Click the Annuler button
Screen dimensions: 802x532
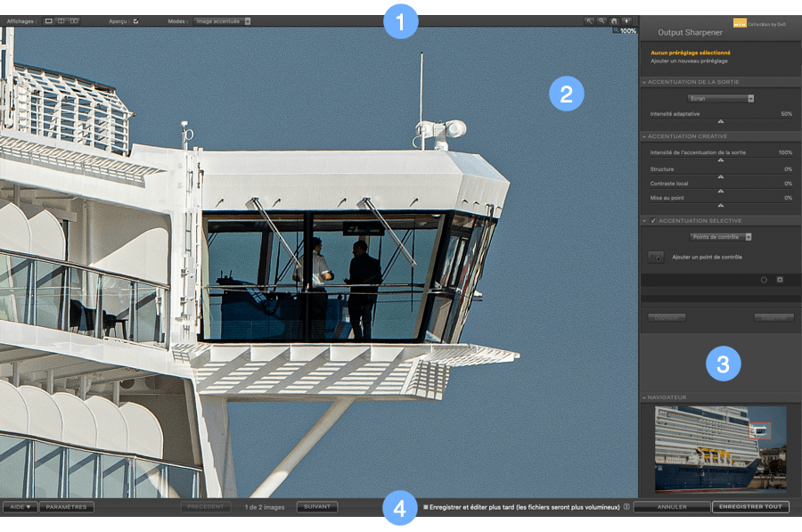tap(672, 507)
